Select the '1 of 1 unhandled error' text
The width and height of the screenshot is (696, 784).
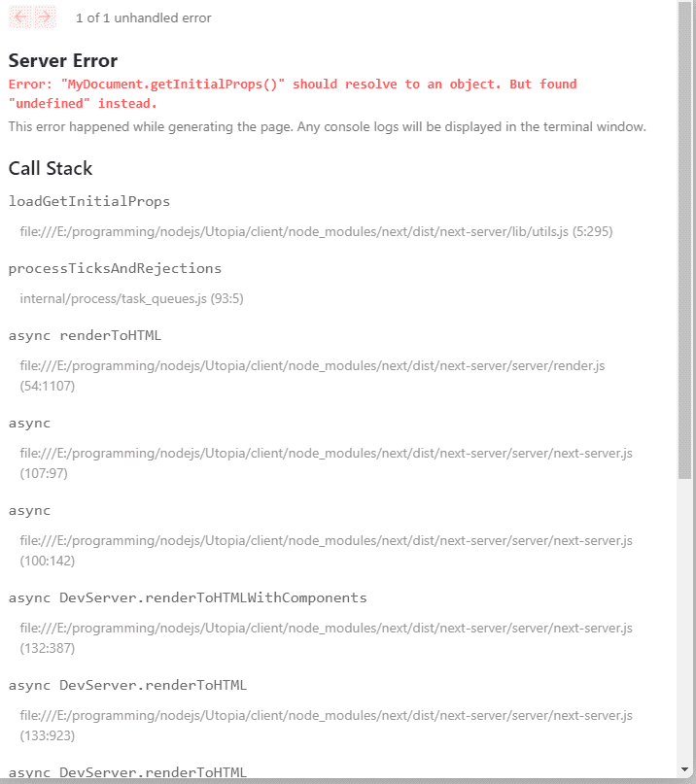click(144, 18)
